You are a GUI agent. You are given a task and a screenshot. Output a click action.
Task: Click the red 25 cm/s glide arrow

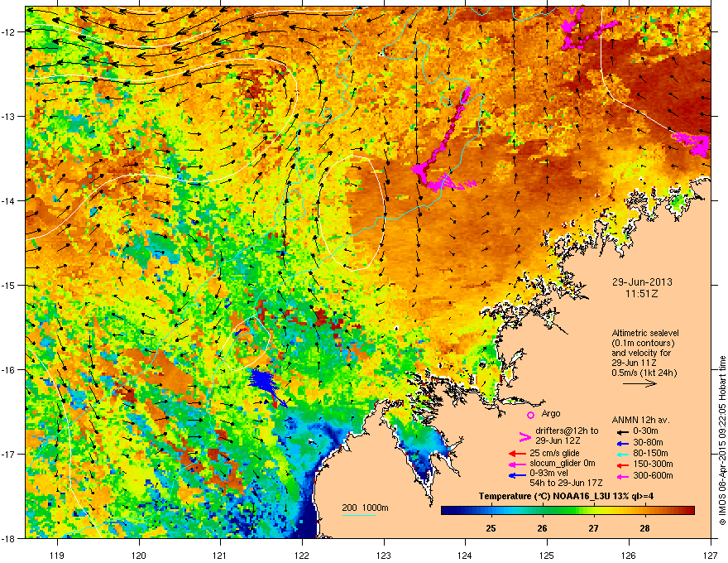[x=517, y=454]
